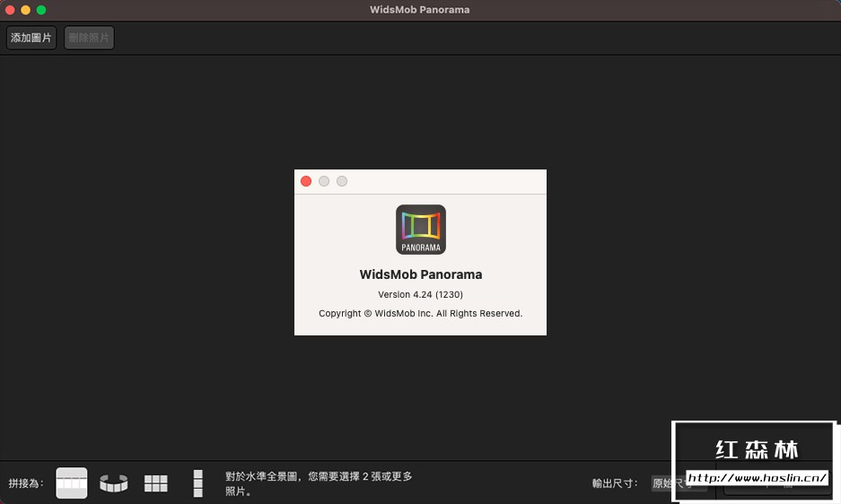Click the Copyright WidsMob Inc. text
Viewport: 841px width, 504px height.
pos(420,313)
